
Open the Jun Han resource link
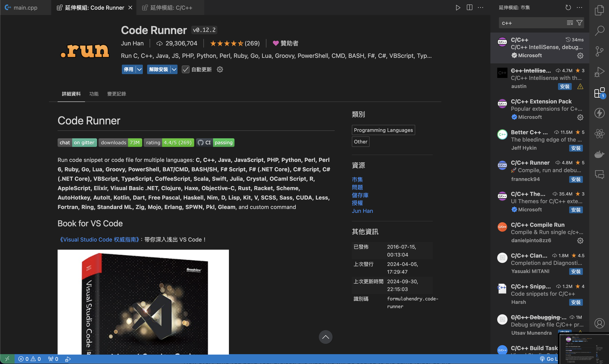click(x=362, y=211)
